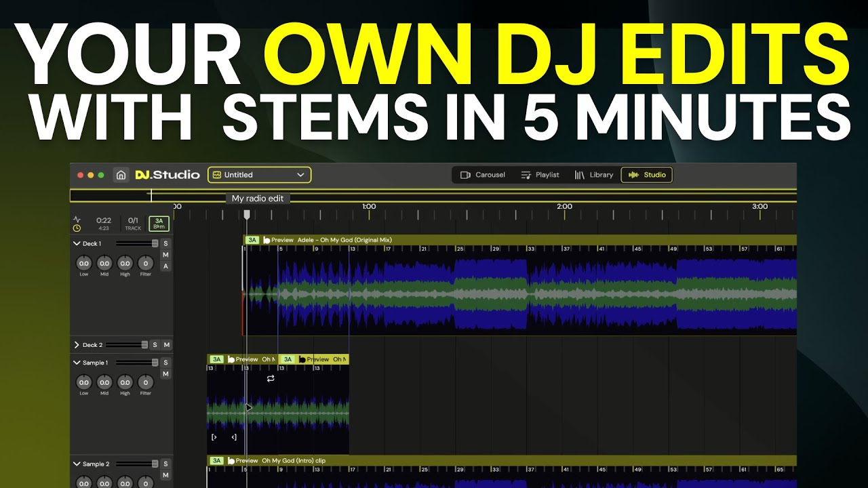Click the 3A badge on the Adele clip

tap(252, 240)
